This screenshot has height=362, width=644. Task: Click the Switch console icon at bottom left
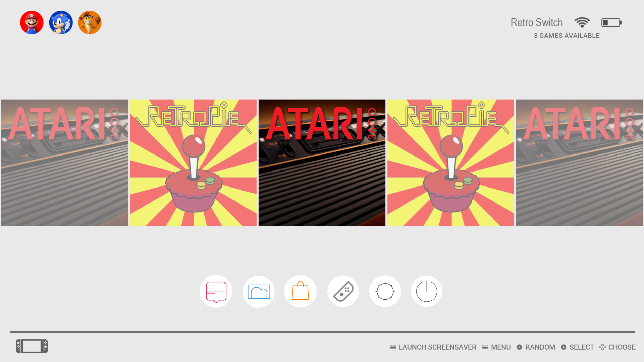pos(32,346)
